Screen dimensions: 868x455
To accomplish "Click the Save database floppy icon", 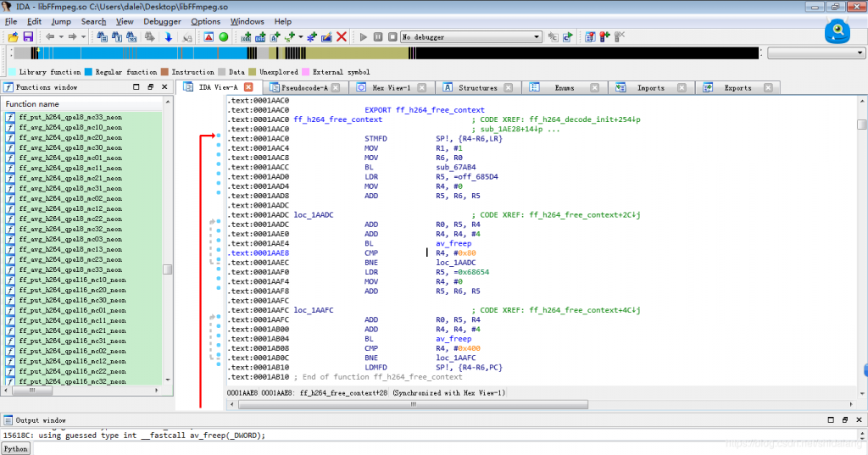I will tap(28, 37).
